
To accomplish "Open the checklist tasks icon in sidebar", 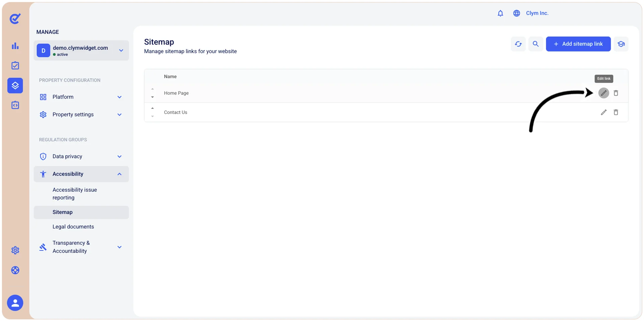I will 15,66.
